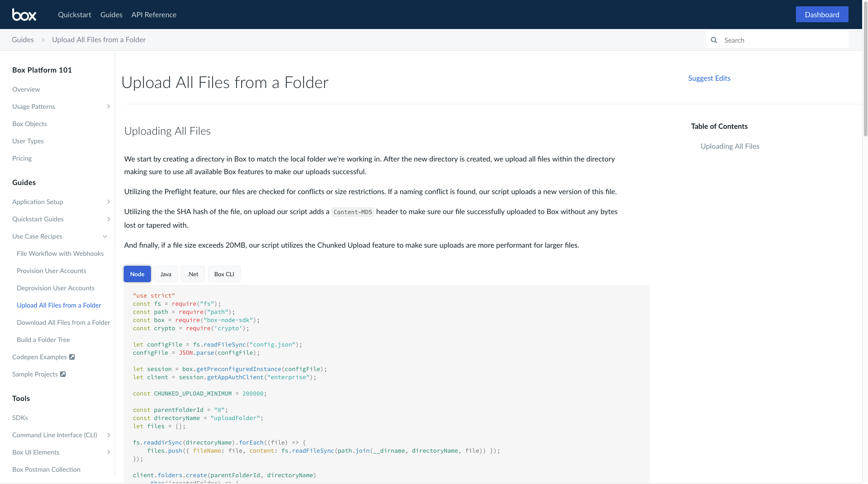
Task: Switch to the Box CLI tab
Action: (x=224, y=274)
